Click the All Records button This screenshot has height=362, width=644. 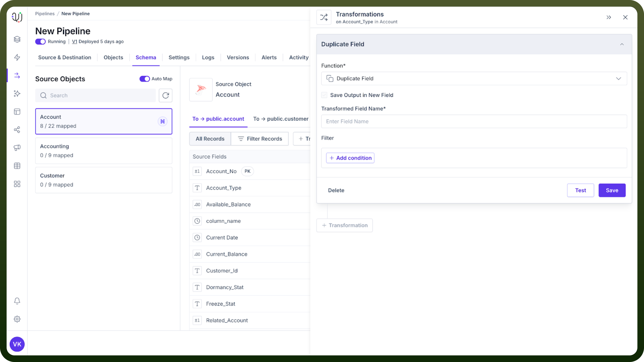210,139
